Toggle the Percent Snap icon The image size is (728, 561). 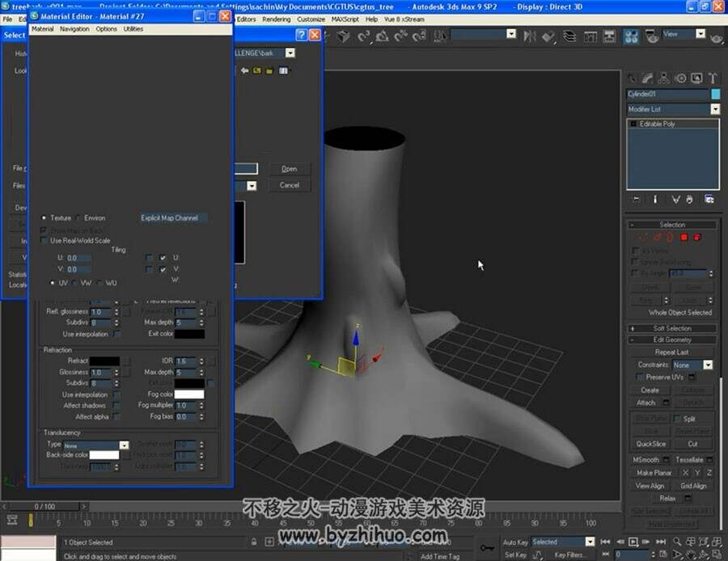400,36
